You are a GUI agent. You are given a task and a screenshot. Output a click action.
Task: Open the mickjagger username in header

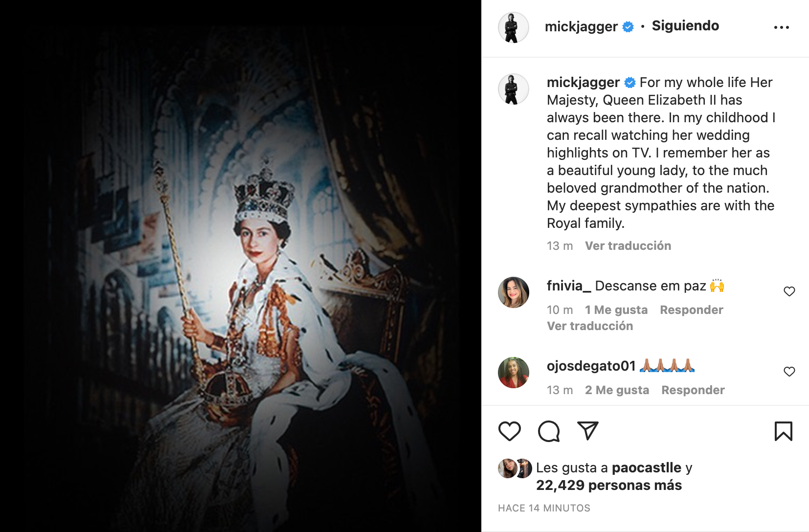pos(581,26)
